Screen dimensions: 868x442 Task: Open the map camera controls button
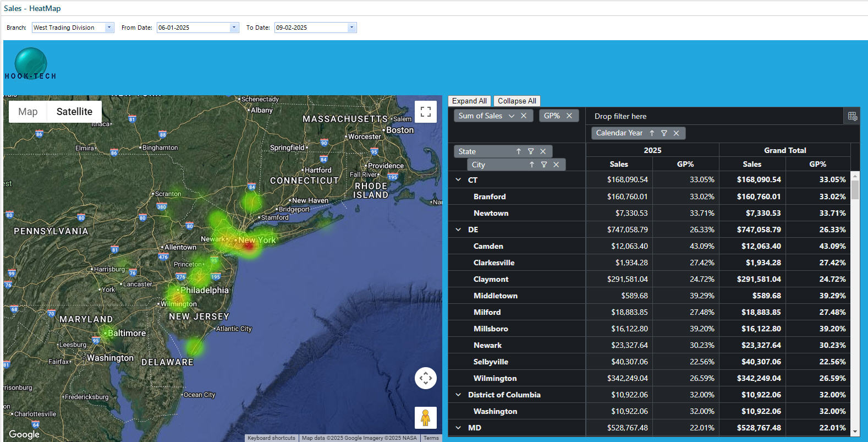pos(425,378)
